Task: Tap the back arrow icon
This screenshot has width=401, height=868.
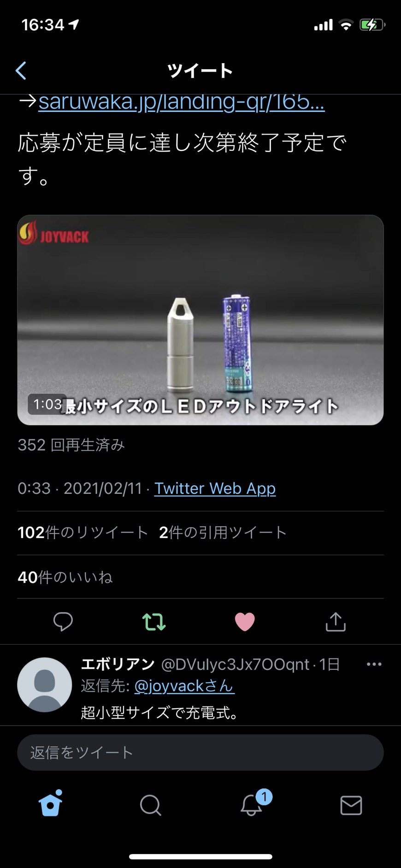Action: click(x=21, y=71)
